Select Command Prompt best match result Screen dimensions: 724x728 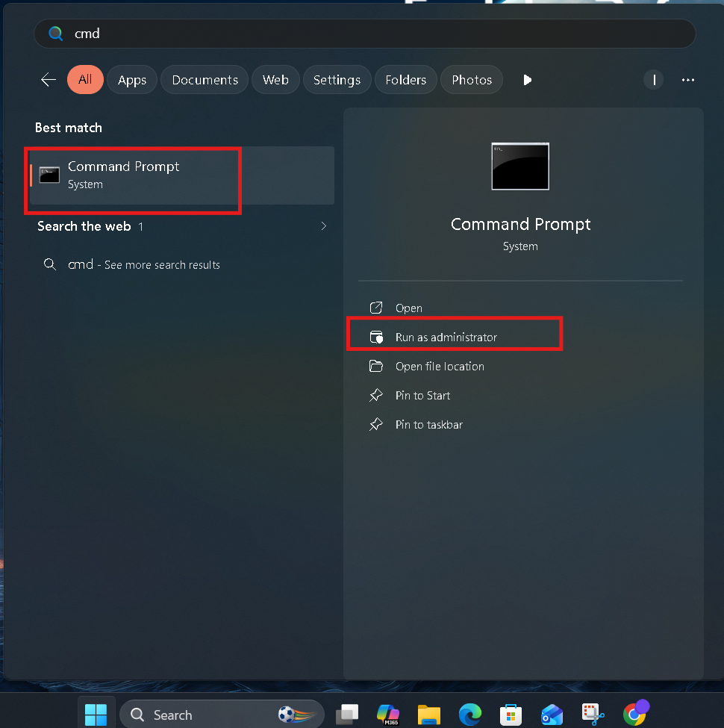click(x=182, y=175)
